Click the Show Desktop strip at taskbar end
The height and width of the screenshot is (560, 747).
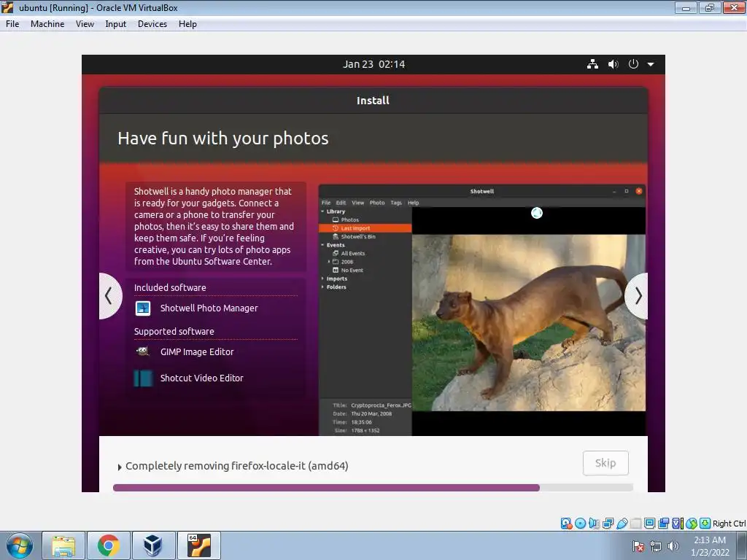[743, 545]
